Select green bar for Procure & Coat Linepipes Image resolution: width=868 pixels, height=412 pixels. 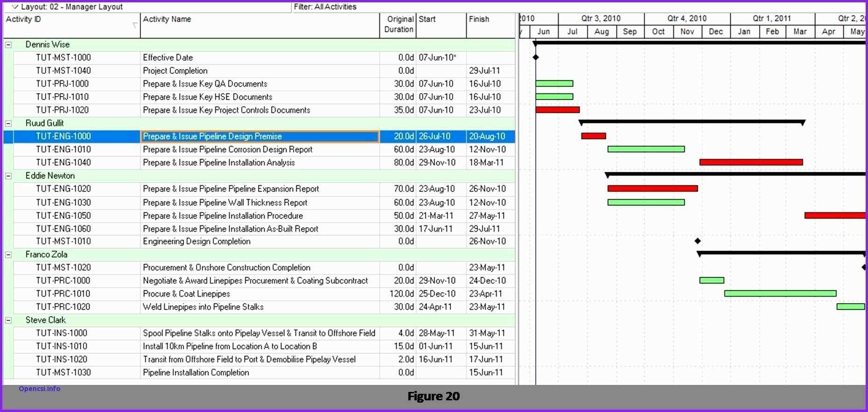(x=780, y=293)
